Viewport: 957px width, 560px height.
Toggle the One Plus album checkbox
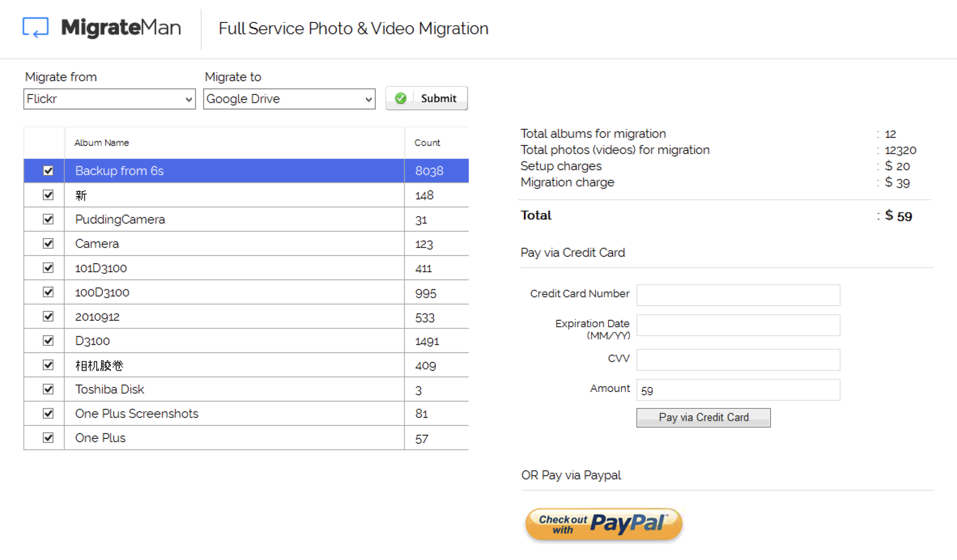coord(48,438)
